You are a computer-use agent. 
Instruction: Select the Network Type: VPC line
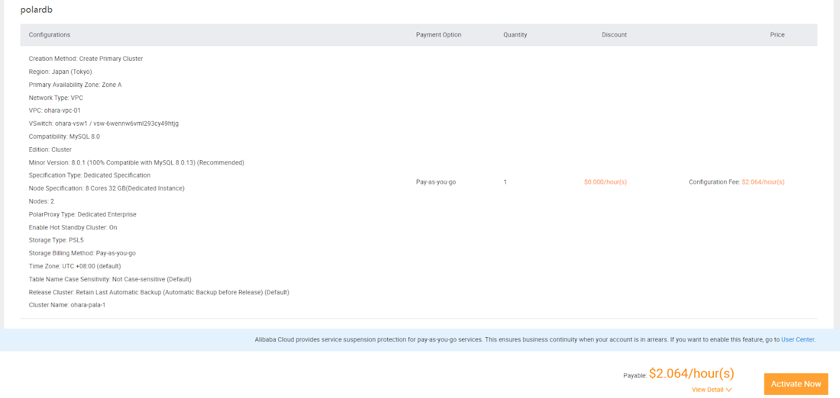point(56,98)
